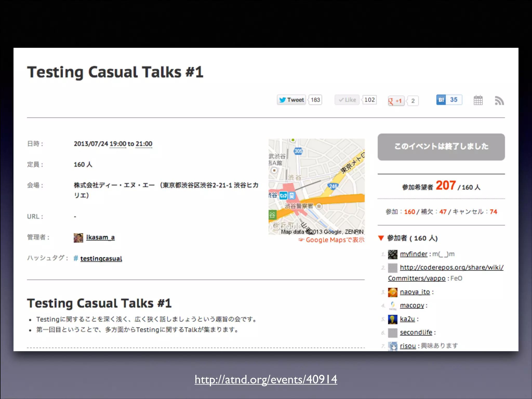Image resolution: width=532 pixels, height=399 pixels.
Task: Open the secondlife participant profile
Action: coord(416,332)
